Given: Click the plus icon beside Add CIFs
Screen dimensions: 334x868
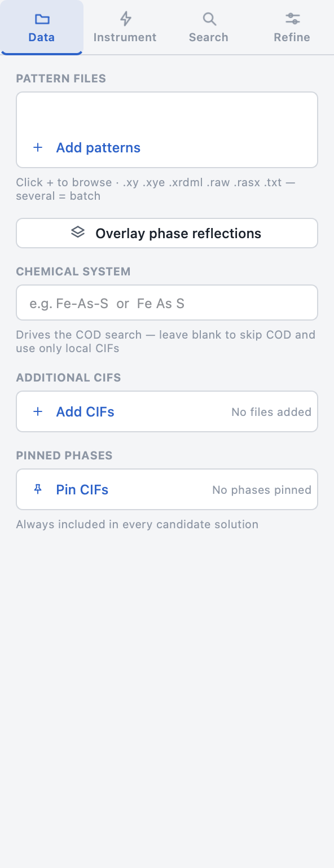Looking at the screenshot, I should click(x=38, y=412).
